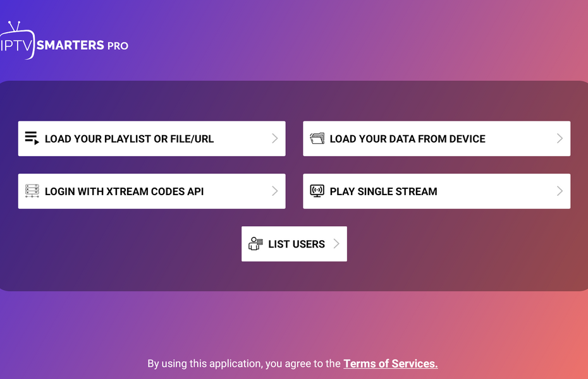Open the device data chevron arrow
Image resolution: width=588 pixels, height=379 pixels.
pos(559,138)
